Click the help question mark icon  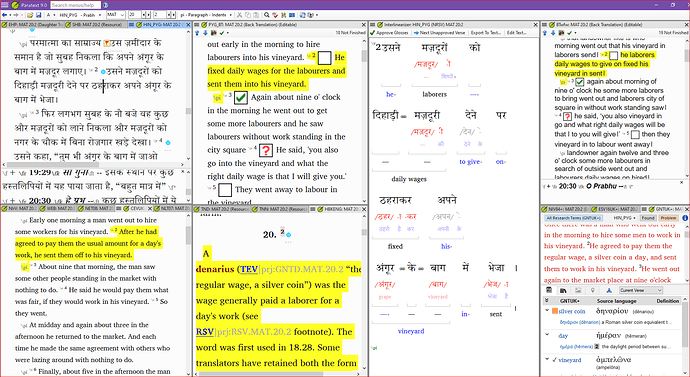(x=106, y=5)
